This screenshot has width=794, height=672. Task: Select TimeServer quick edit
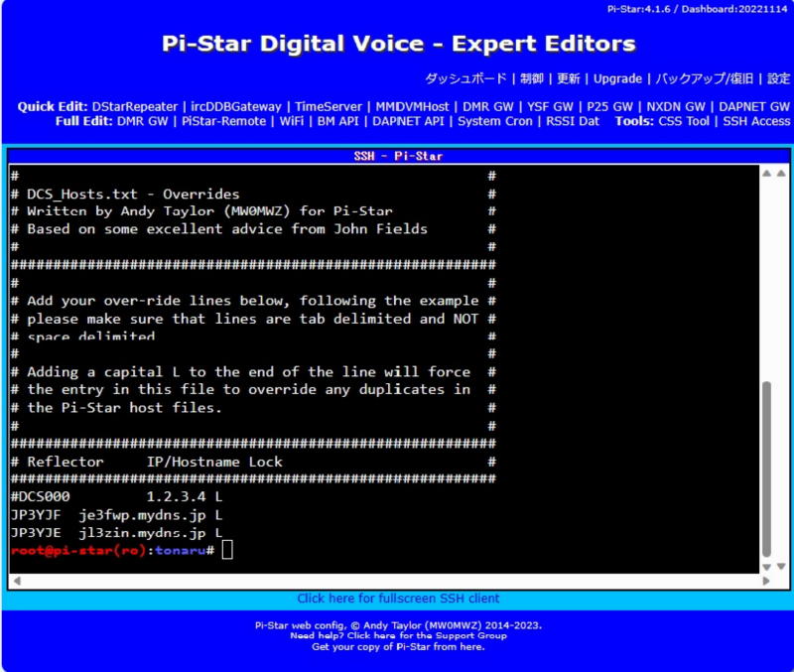pyautogui.click(x=329, y=107)
